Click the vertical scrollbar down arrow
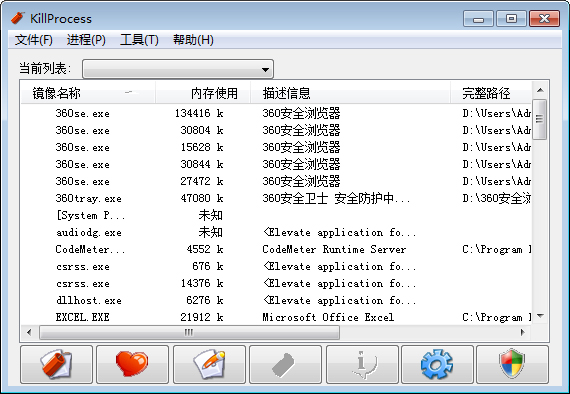Image resolution: width=570 pixels, height=394 pixels. [x=540, y=316]
